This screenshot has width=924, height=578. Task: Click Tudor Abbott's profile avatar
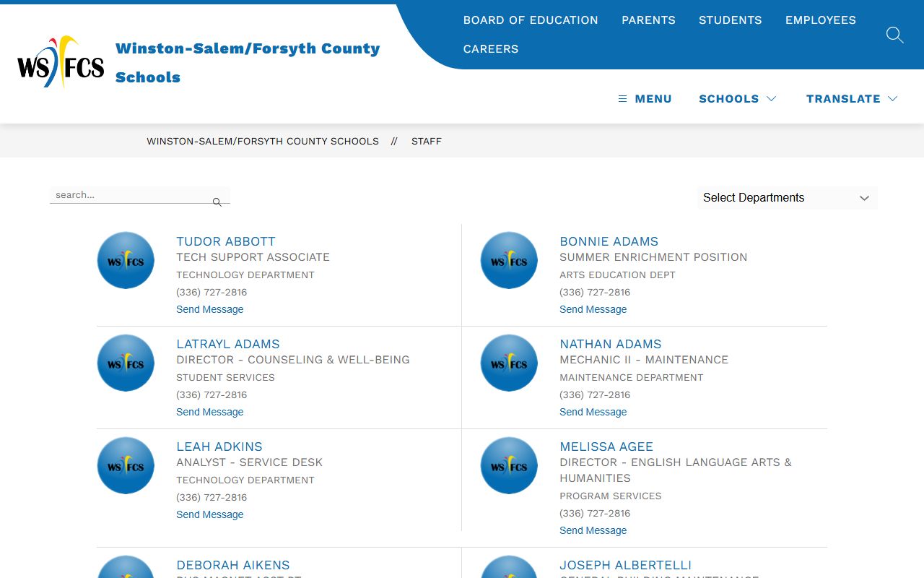(126, 260)
